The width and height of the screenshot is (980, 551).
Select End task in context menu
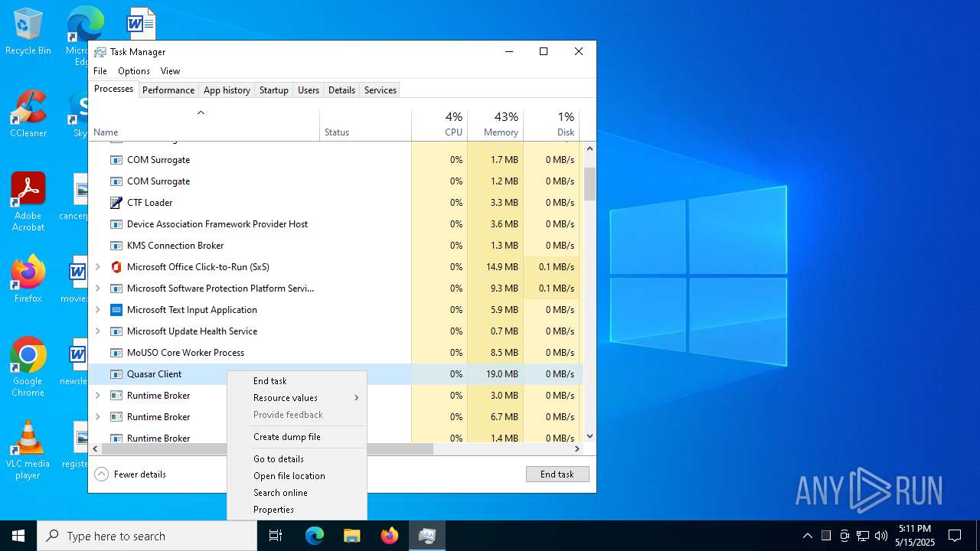297,381
